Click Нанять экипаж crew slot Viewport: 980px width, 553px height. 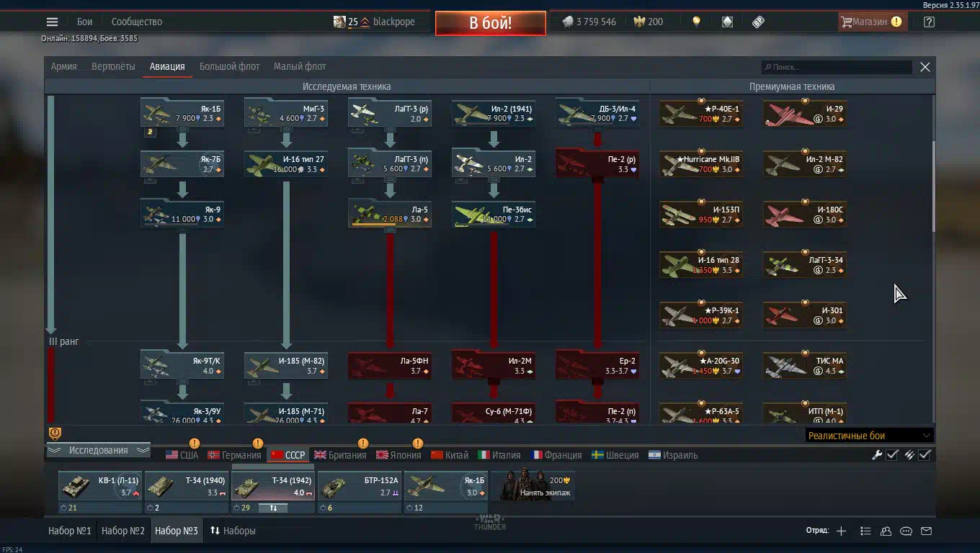[x=533, y=487]
